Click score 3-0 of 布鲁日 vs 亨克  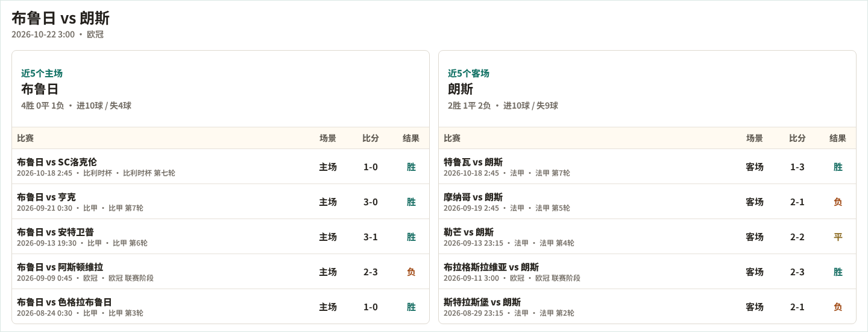pyautogui.click(x=371, y=202)
